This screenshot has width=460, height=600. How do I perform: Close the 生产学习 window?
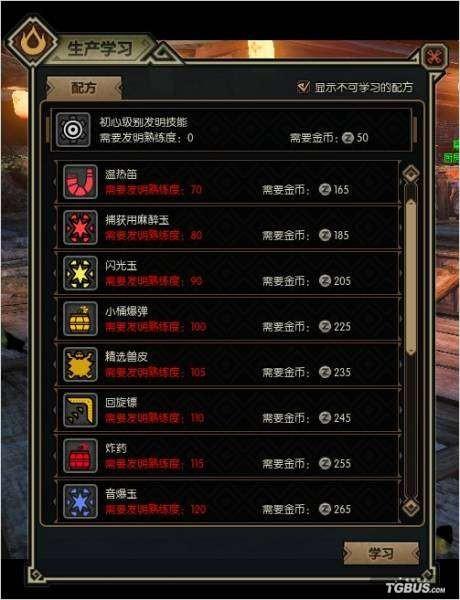434,57
